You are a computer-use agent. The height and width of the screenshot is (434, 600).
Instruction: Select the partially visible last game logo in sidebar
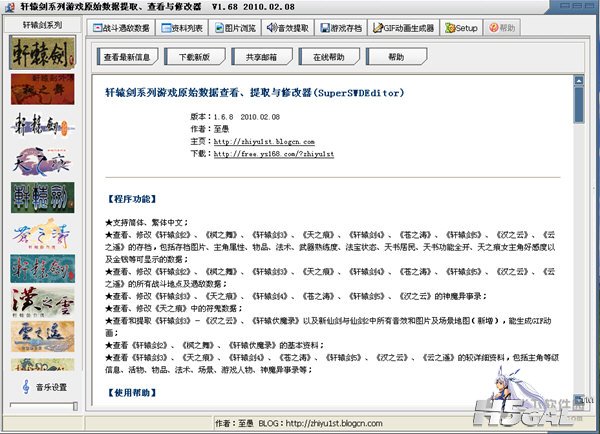tap(42, 364)
